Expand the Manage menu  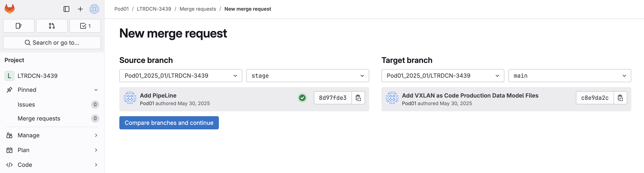pyautogui.click(x=52, y=135)
